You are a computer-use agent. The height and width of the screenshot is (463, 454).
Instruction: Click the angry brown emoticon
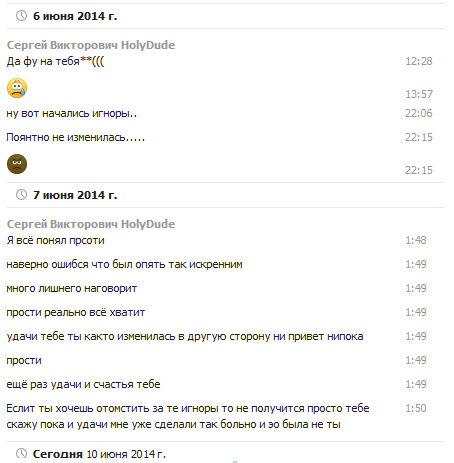(x=17, y=164)
